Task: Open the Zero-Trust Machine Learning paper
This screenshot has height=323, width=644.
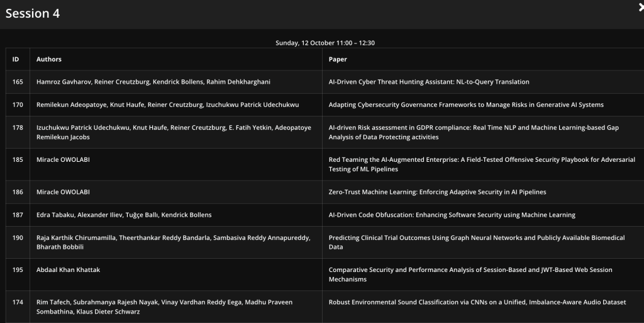Action: click(x=437, y=192)
